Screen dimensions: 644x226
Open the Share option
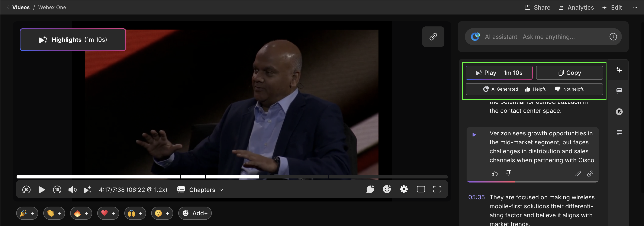coord(537,7)
